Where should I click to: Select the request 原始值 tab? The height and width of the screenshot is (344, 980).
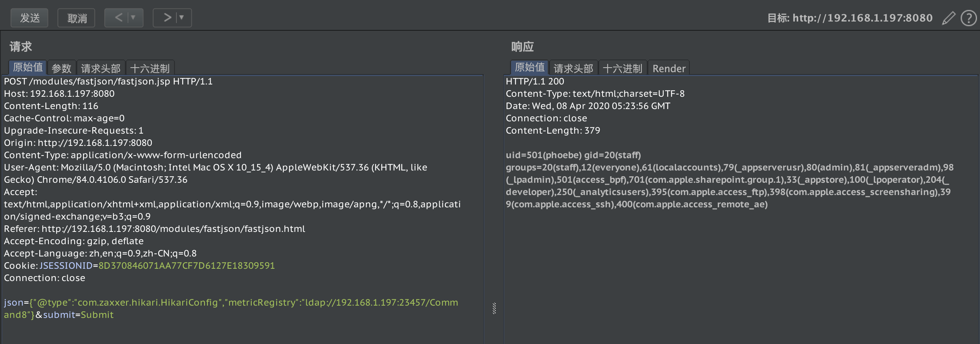coord(28,68)
